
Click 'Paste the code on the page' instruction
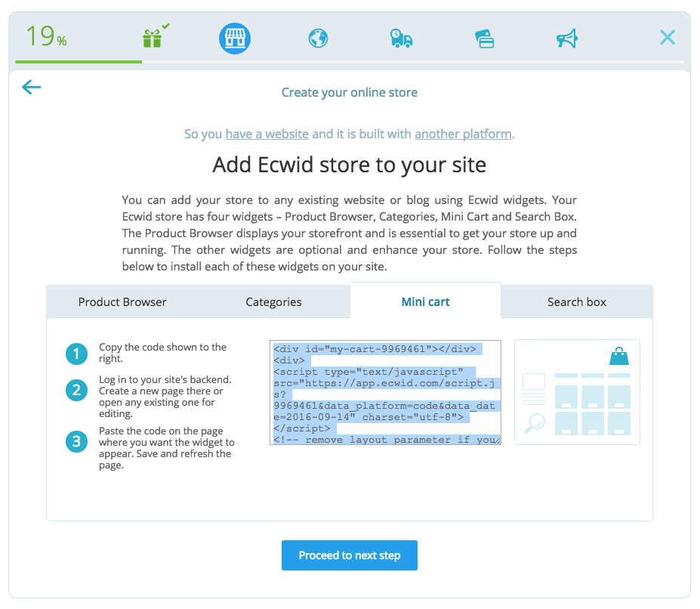click(x=167, y=448)
